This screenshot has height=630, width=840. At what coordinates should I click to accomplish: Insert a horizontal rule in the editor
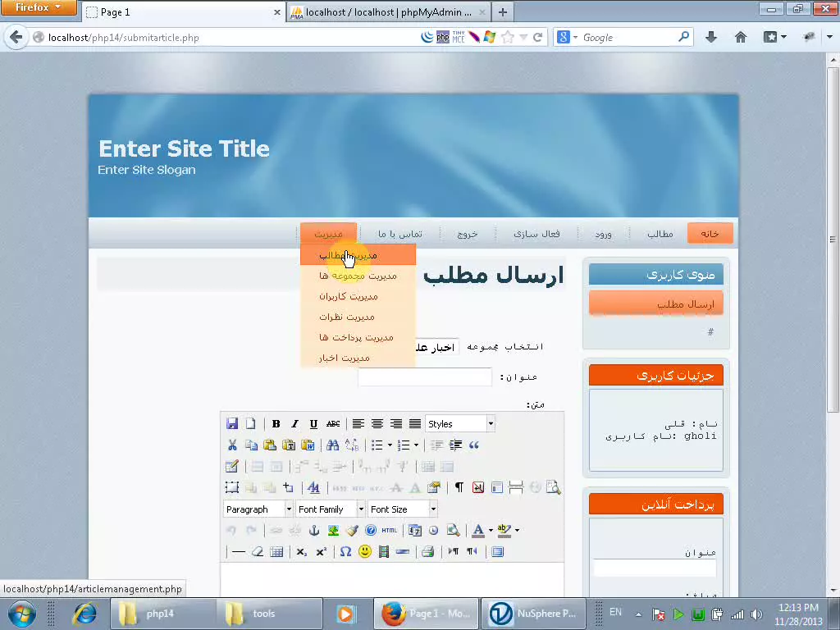(x=237, y=551)
